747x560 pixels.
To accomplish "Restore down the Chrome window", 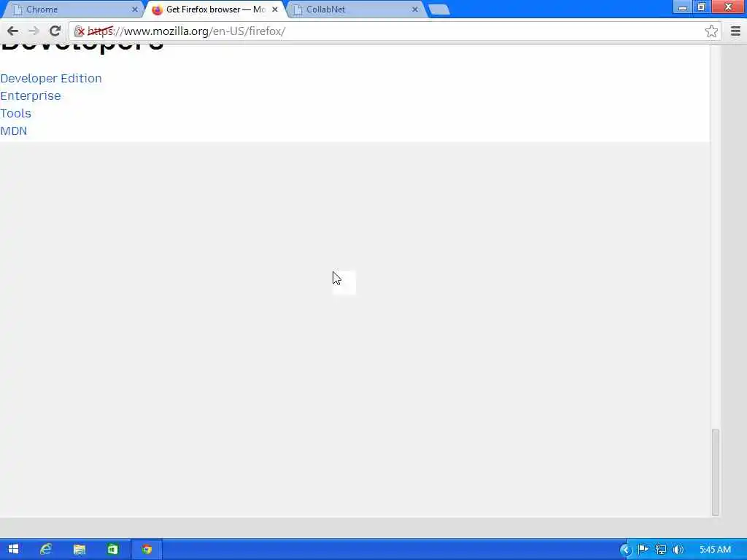I will (701, 7).
